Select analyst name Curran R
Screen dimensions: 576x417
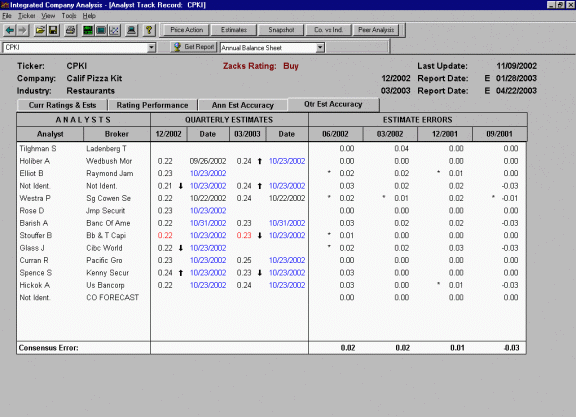click(34, 260)
